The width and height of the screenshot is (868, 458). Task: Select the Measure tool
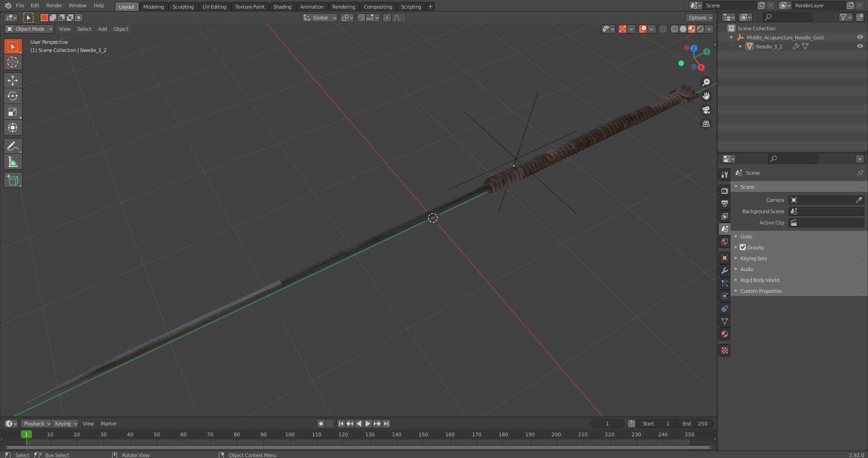[13, 162]
